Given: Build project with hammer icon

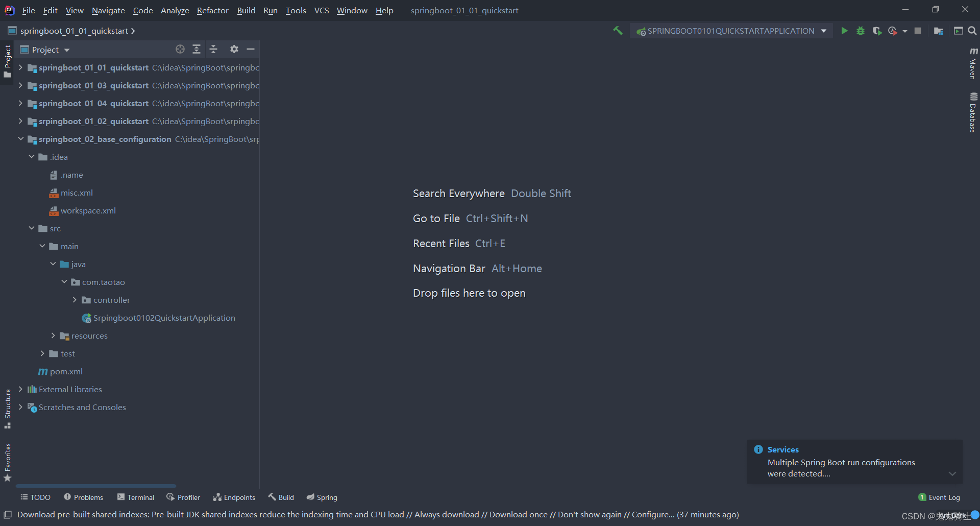Looking at the screenshot, I should [618, 31].
